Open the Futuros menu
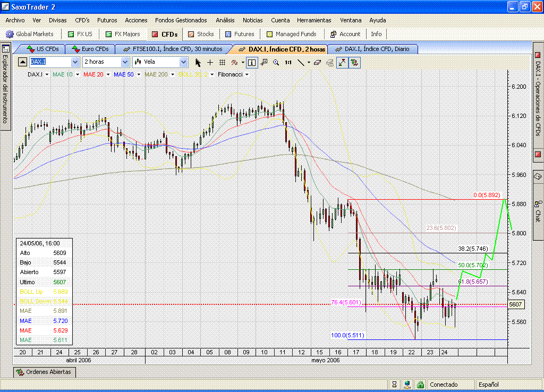The width and height of the screenshot is (544, 392). [107, 20]
